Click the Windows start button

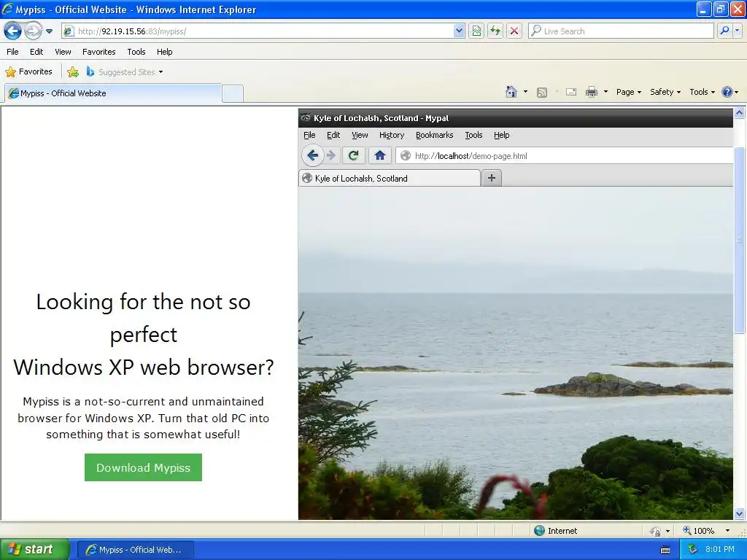[35, 549]
